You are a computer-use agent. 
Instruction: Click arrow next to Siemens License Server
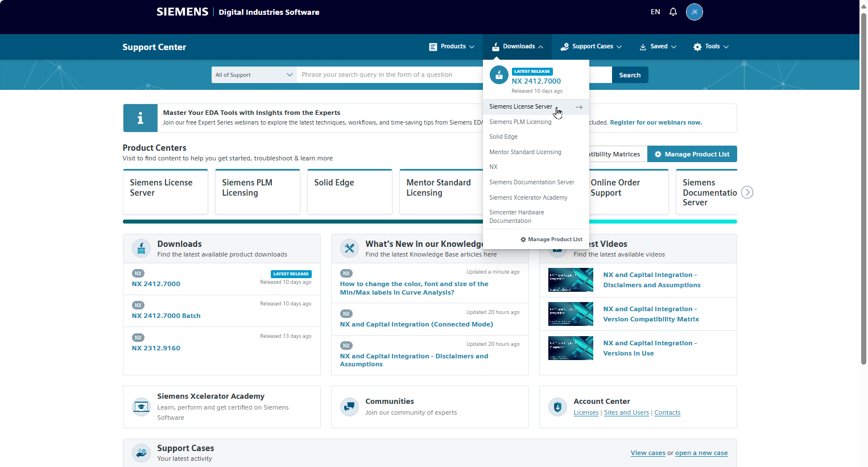pos(579,107)
